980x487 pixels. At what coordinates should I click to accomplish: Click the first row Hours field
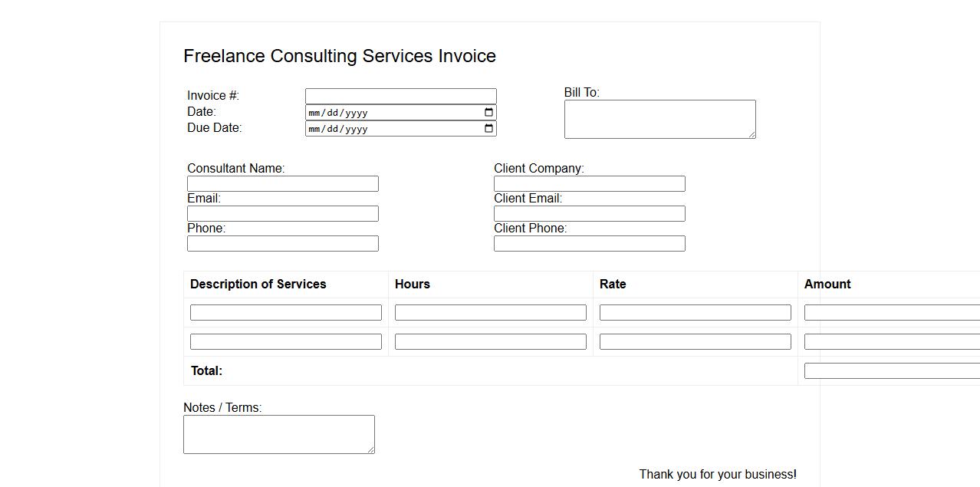pos(490,313)
